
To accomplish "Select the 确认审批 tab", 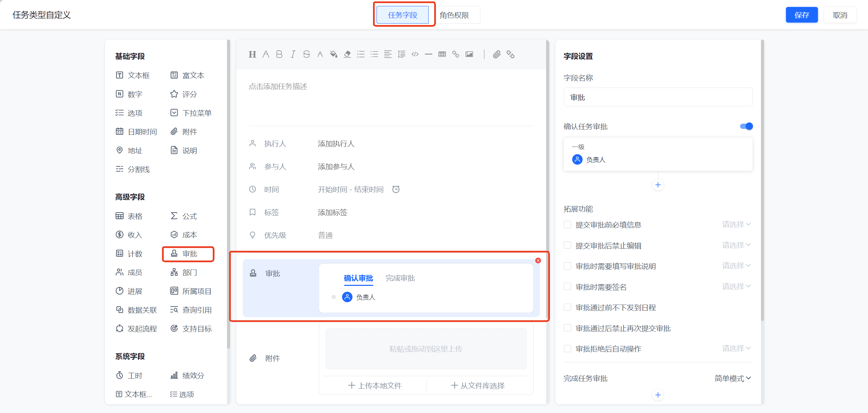I will (358, 278).
